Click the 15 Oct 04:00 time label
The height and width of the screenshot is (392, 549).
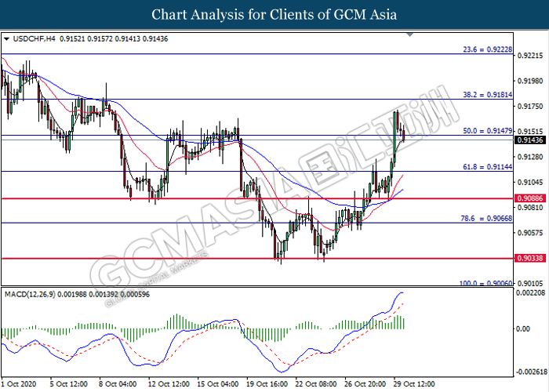(x=217, y=384)
